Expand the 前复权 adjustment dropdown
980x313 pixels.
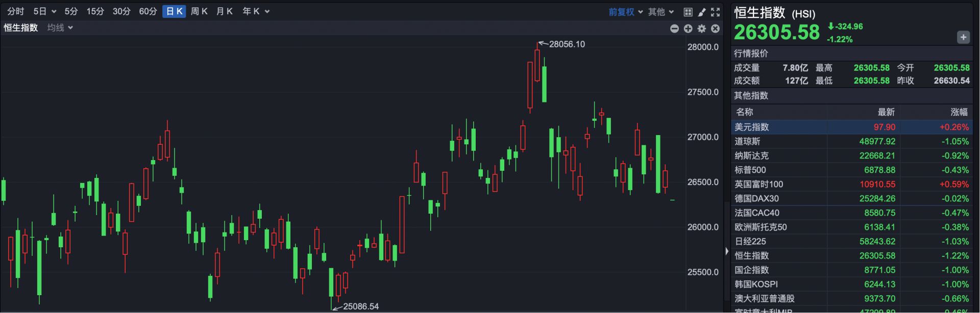pyautogui.click(x=625, y=12)
